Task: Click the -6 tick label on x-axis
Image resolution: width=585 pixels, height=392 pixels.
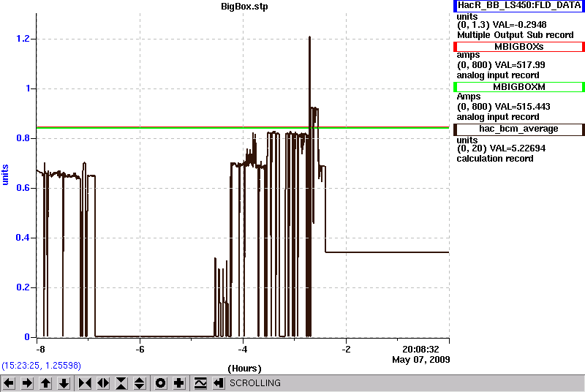Action: (139, 350)
